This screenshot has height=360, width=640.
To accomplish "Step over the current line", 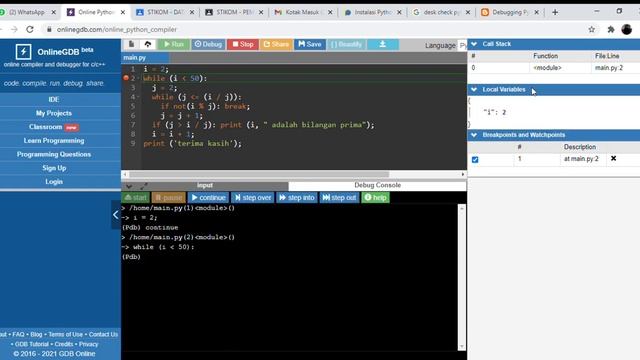I will pos(253,198).
